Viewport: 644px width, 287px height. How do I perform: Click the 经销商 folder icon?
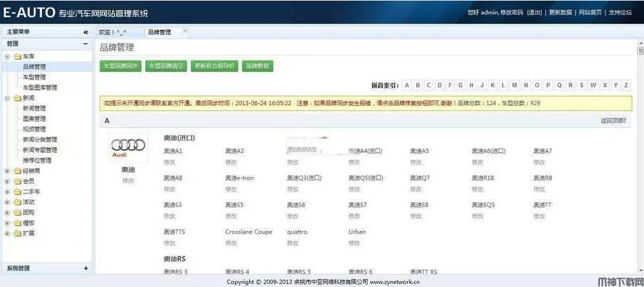pyautogui.click(x=17, y=170)
